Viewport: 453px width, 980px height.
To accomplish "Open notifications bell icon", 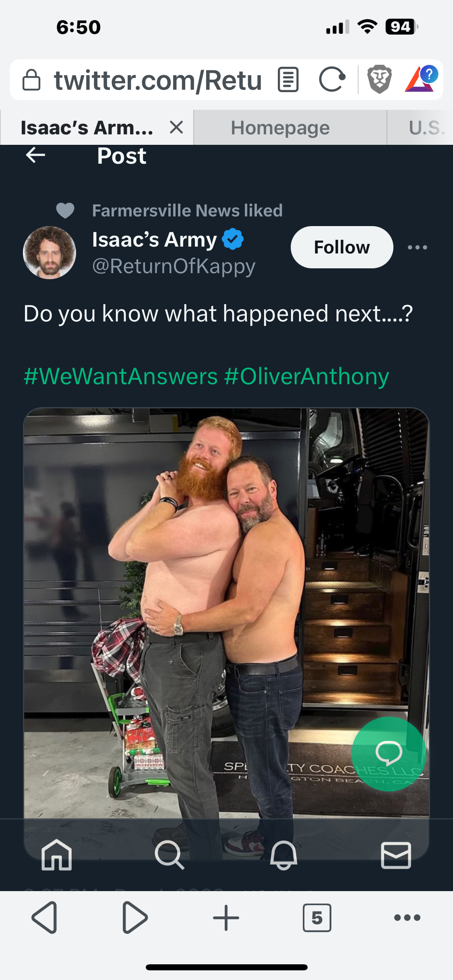I will point(283,855).
